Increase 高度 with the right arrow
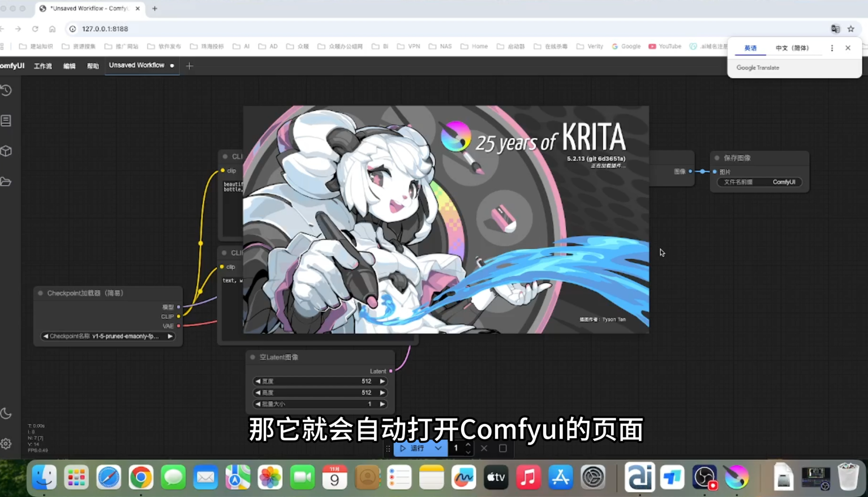The width and height of the screenshot is (868, 497). (x=383, y=393)
